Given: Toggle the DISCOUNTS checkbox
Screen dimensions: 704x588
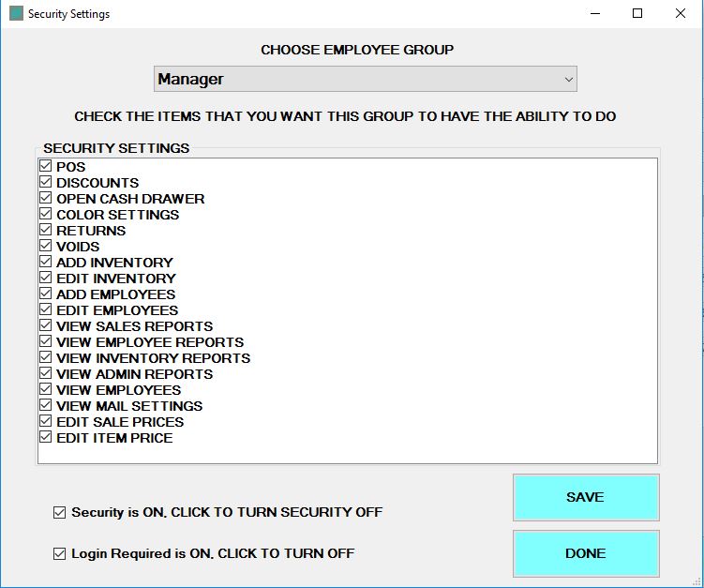Looking at the screenshot, I should pyautogui.click(x=45, y=183).
